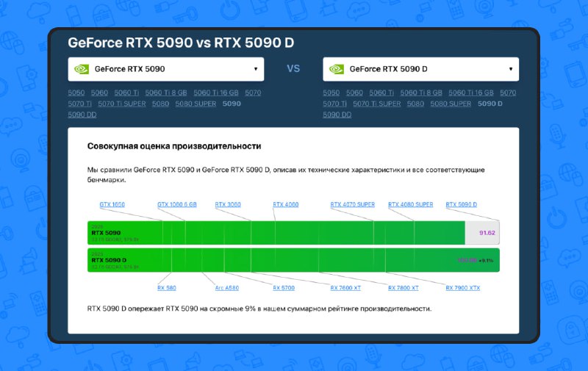Viewport: 588px width, 371px height.
Task: Click NVIDIA logo in right selector
Action: click(x=337, y=69)
